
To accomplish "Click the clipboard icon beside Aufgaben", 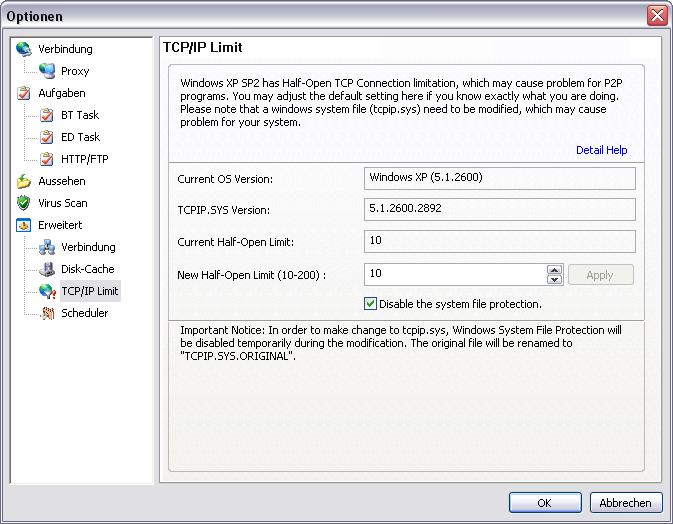I will 24,93.
